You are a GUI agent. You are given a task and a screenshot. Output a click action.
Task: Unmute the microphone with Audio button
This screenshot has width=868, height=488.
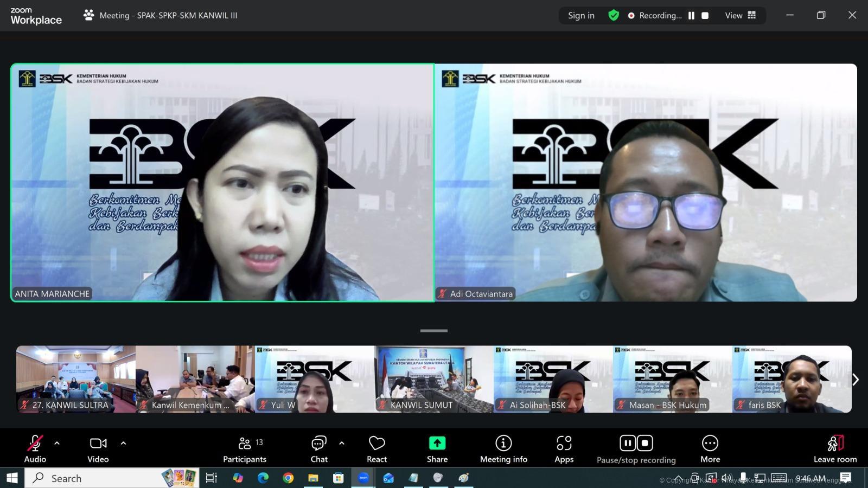[35, 450]
